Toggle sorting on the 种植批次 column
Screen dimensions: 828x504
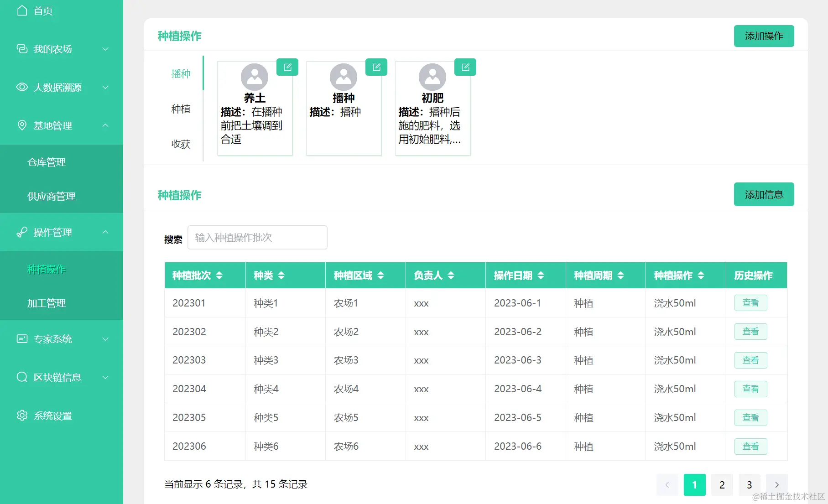(x=219, y=275)
